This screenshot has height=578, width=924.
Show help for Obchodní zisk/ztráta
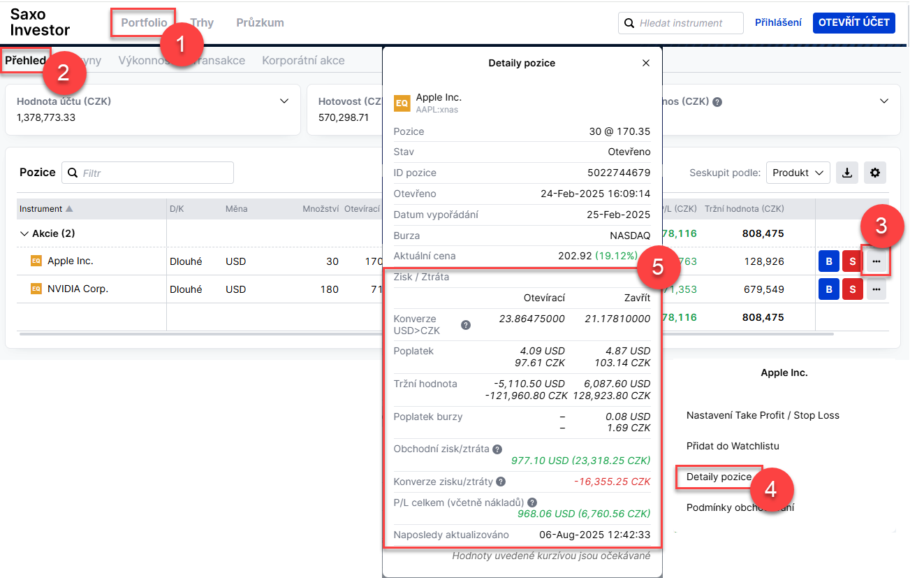coord(497,449)
